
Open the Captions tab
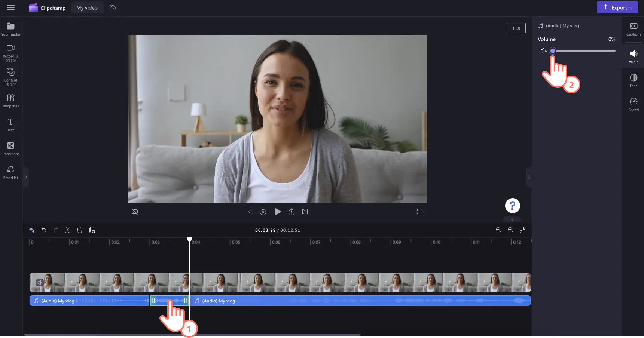[633, 29]
